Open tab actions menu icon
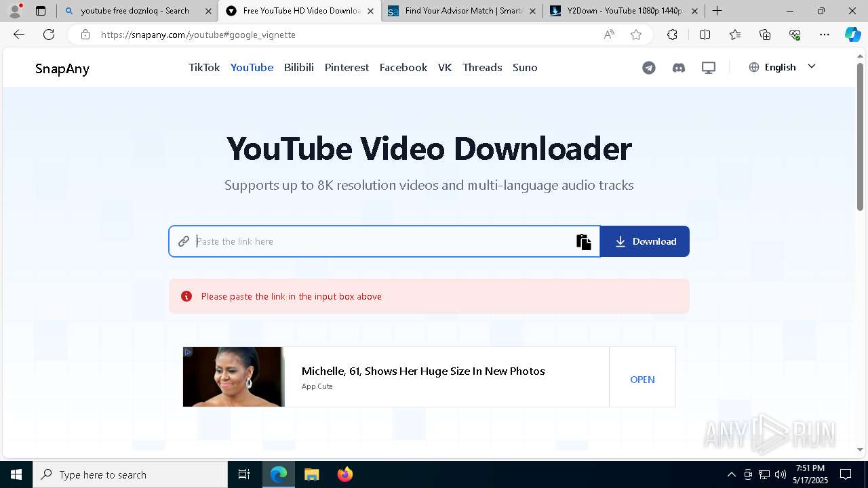The height and width of the screenshot is (488, 868). (41, 11)
